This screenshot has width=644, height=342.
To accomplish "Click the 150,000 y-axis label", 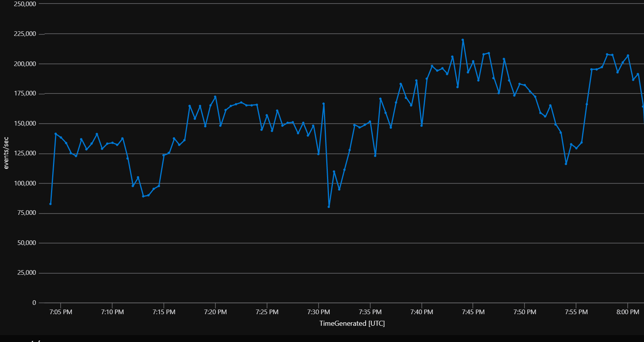I will pyautogui.click(x=25, y=124).
